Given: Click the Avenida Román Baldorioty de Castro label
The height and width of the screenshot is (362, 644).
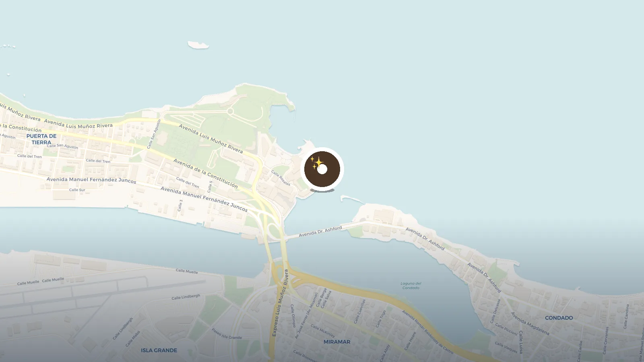Looking at the screenshot, I should pos(428,332).
